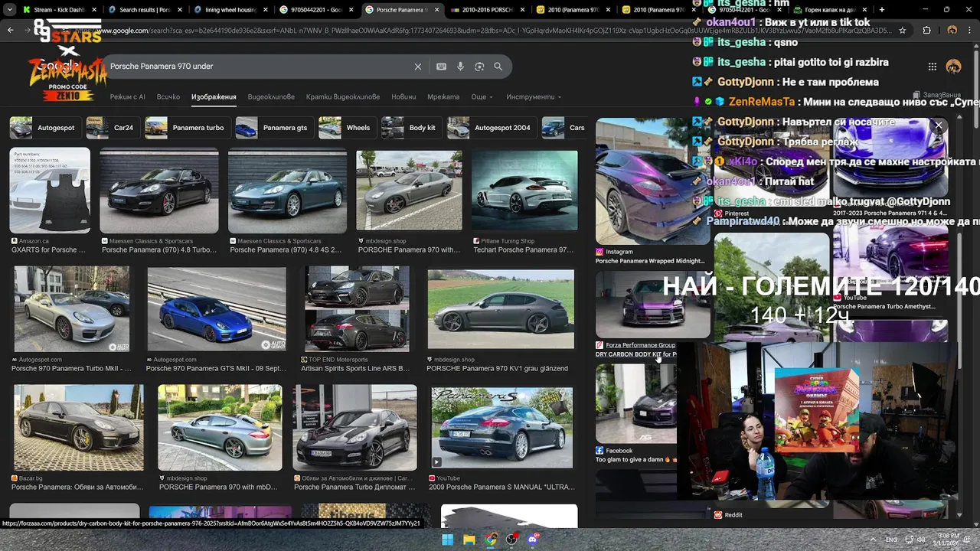980x551 pixels.
Task: Click the 'Запазвания' saved items link
Action: [x=936, y=95]
